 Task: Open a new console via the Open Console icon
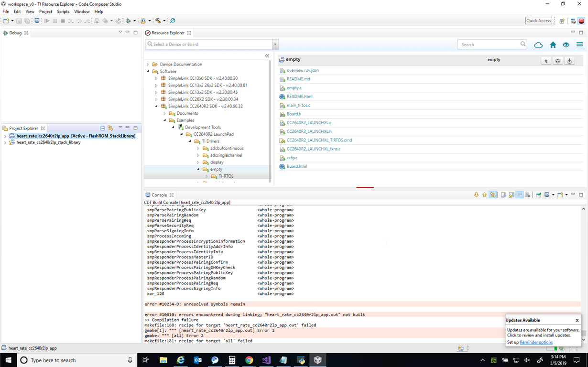point(561,194)
